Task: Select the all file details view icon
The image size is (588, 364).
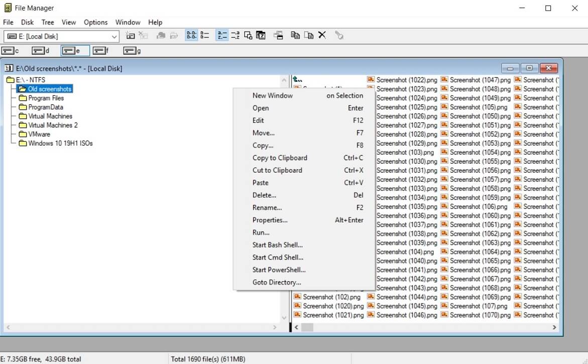Action: (x=204, y=36)
